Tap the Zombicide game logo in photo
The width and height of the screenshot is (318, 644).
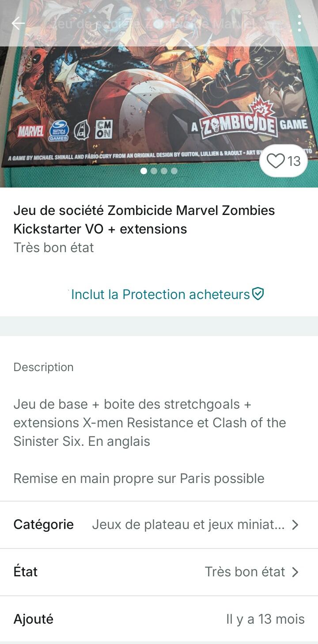[x=239, y=126]
